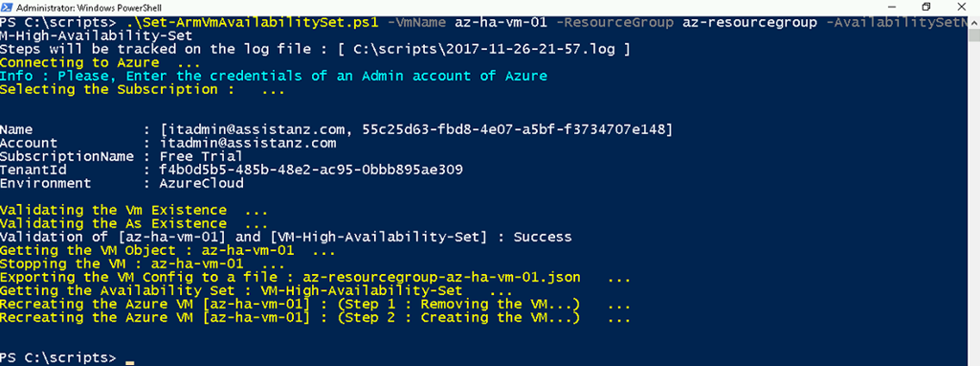The image size is (980, 366).
Task: Click the exported az-resourcegroup-az-ha-vm-01.json filename
Action: click(x=442, y=277)
